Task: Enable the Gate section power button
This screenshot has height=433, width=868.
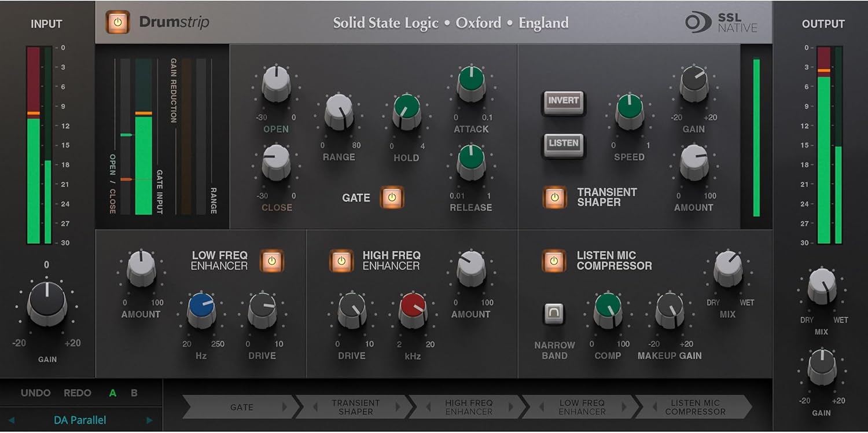Action: point(393,197)
